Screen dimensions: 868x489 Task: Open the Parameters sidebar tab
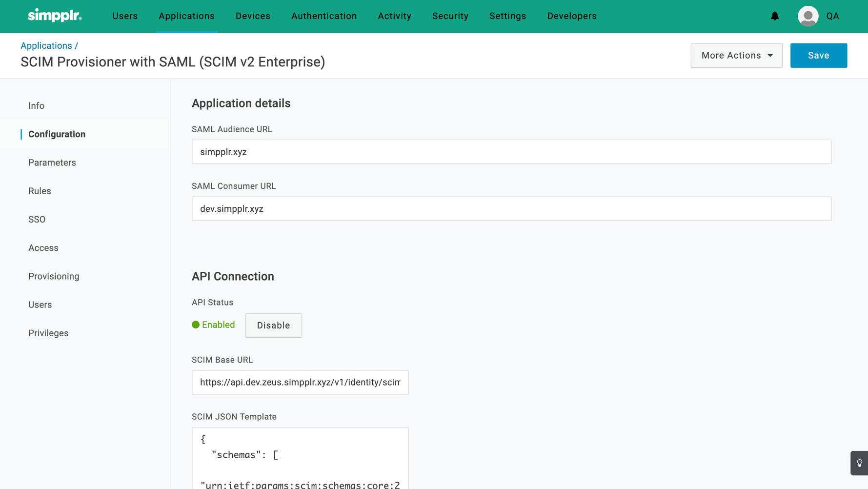[52, 163]
